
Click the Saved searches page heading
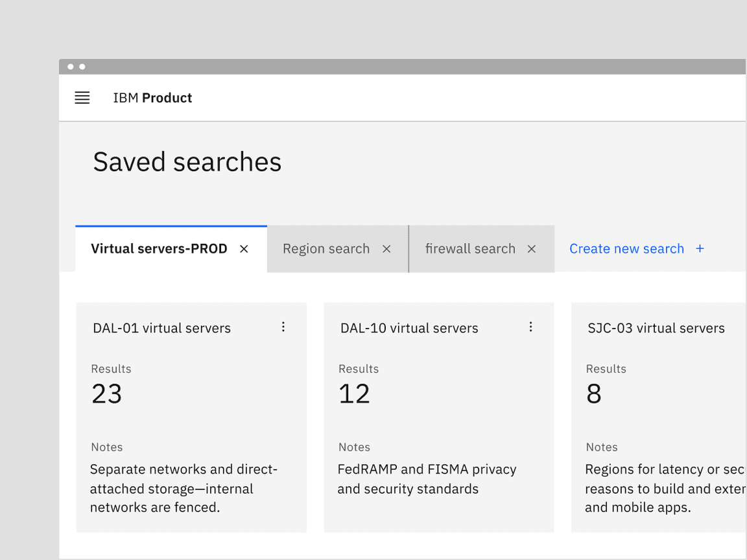click(187, 162)
